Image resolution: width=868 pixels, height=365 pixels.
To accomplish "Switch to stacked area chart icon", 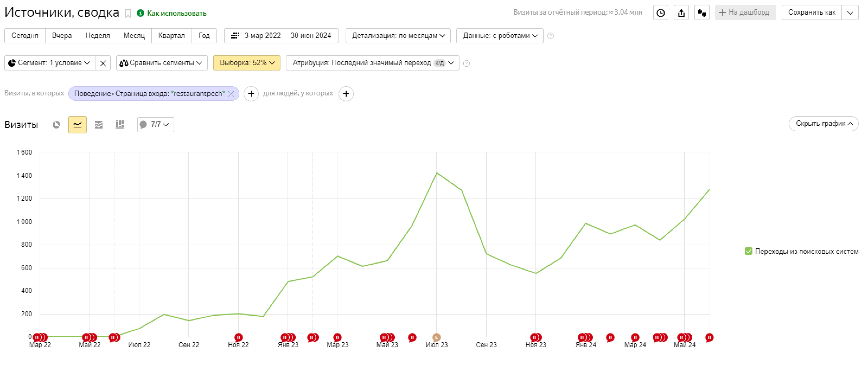I will click(98, 124).
